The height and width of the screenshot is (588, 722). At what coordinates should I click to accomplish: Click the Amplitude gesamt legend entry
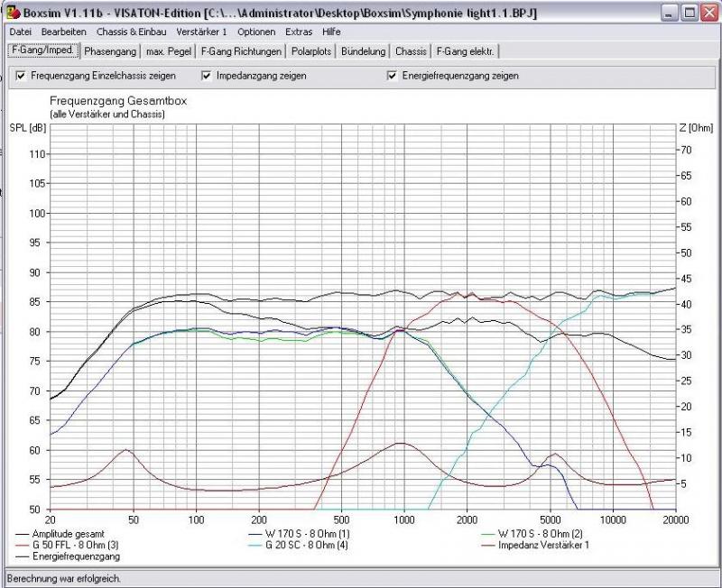(x=60, y=534)
